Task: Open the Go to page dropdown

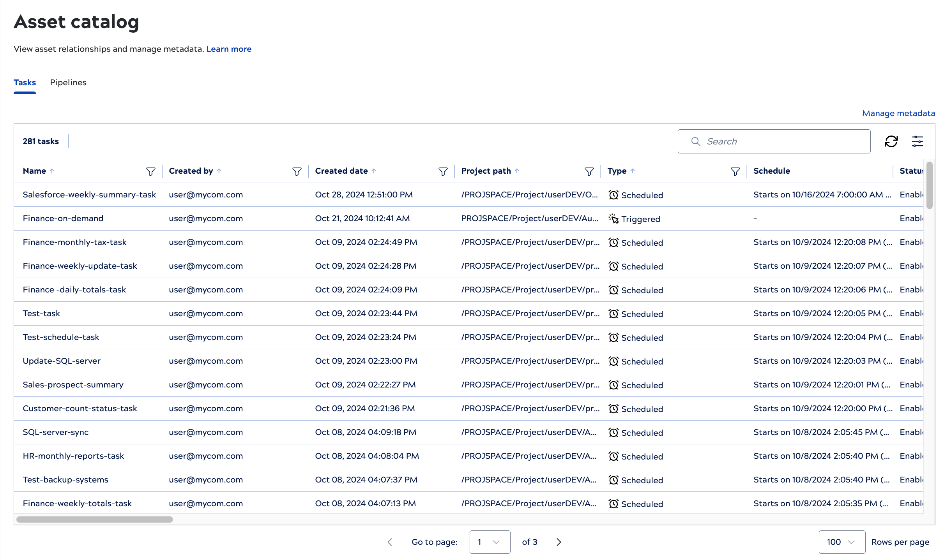Action: tap(490, 542)
